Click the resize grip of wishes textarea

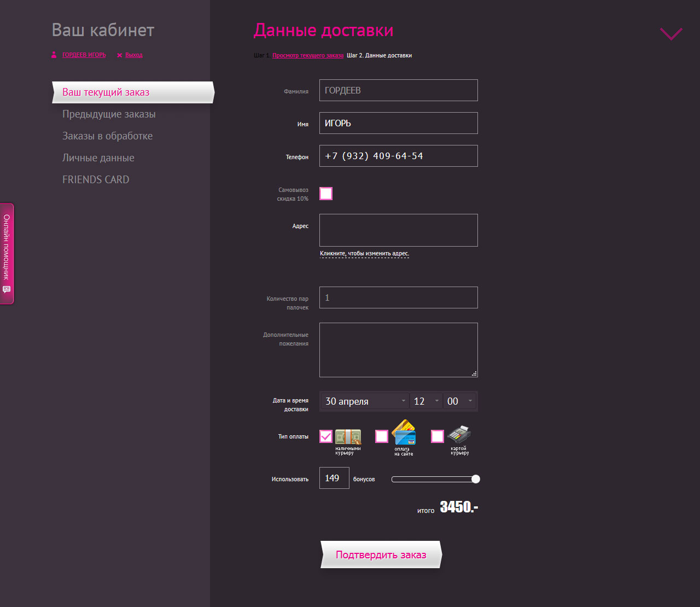pyautogui.click(x=474, y=373)
